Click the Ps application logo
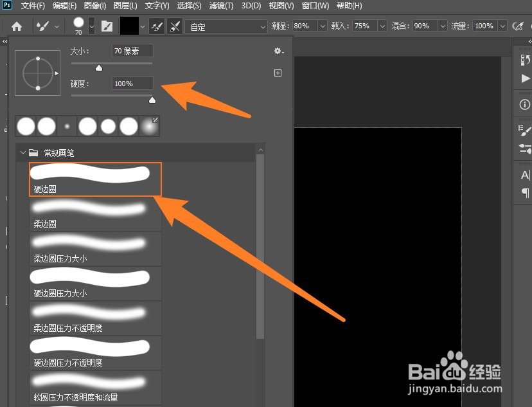Screen dimensions: 532x407 click(7, 5)
